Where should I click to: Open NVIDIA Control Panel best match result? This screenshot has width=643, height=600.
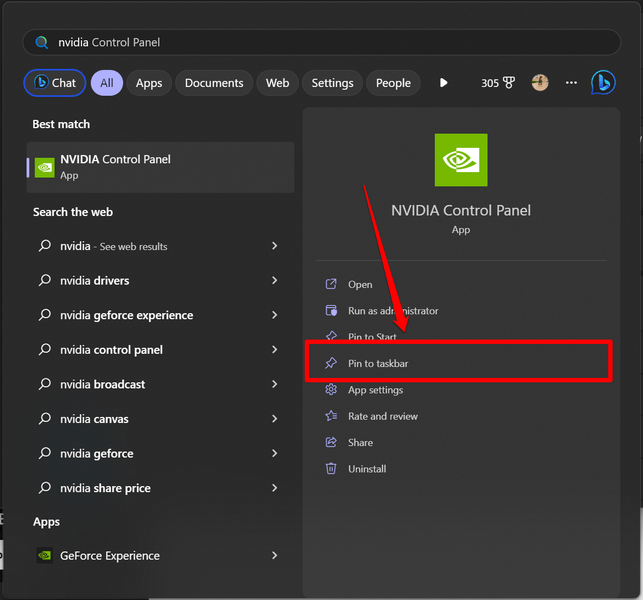point(160,167)
